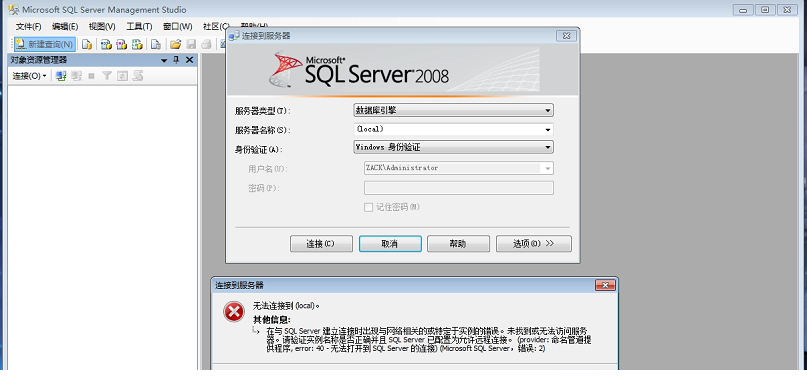The width and height of the screenshot is (807, 384).
Task: Maximize the Management Studio window
Action: click(x=765, y=10)
